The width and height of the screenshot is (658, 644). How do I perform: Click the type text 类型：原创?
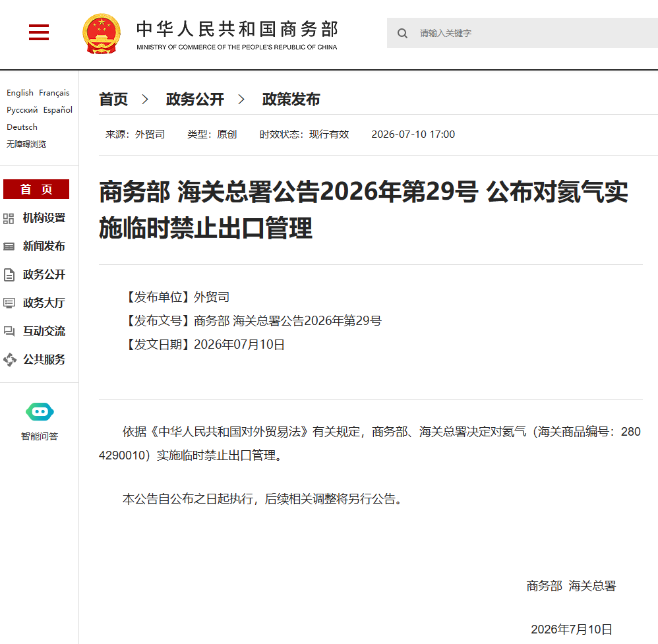pyautogui.click(x=212, y=134)
